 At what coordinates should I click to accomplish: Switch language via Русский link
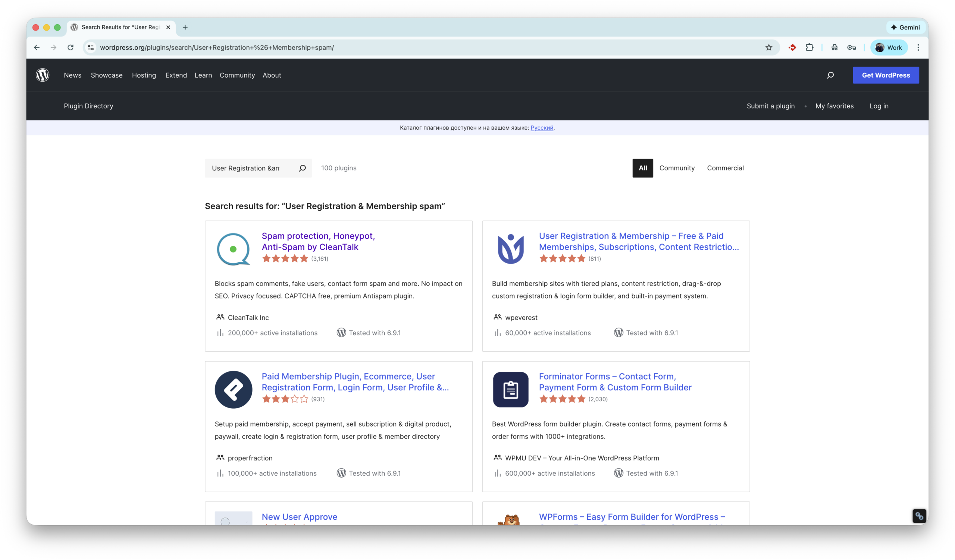tap(542, 128)
